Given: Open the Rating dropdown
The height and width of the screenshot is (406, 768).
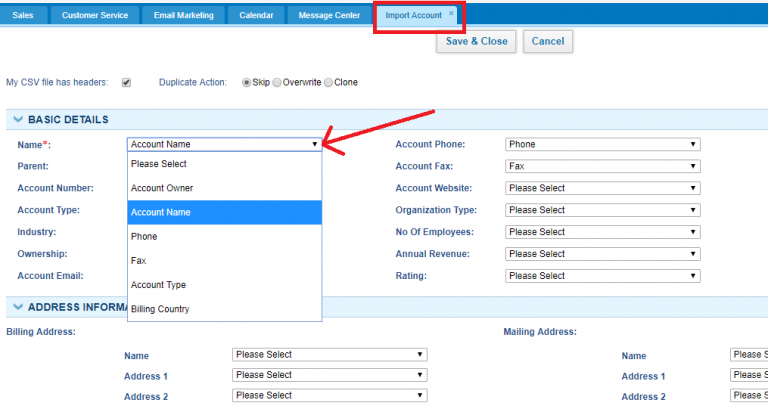Looking at the screenshot, I should pos(602,276).
